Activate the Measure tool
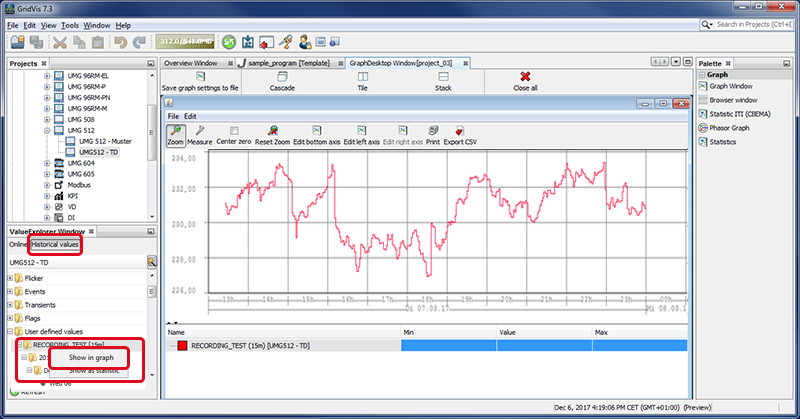The height and width of the screenshot is (419, 800). coord(200,135)
